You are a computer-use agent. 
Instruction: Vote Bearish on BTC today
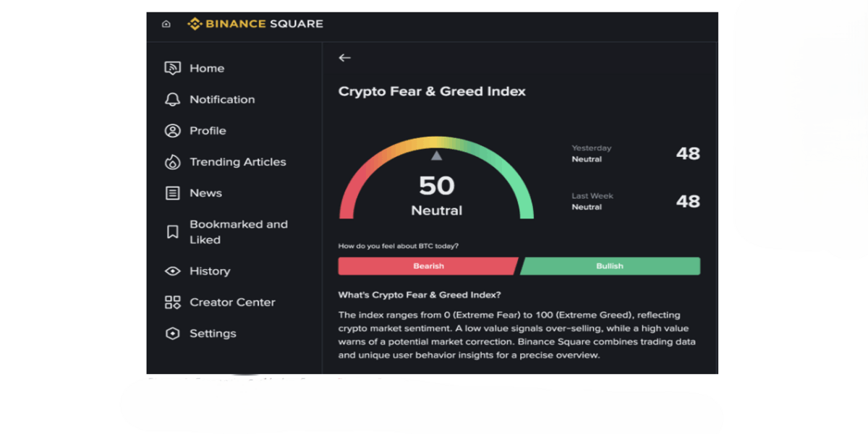tap(428, 266)
